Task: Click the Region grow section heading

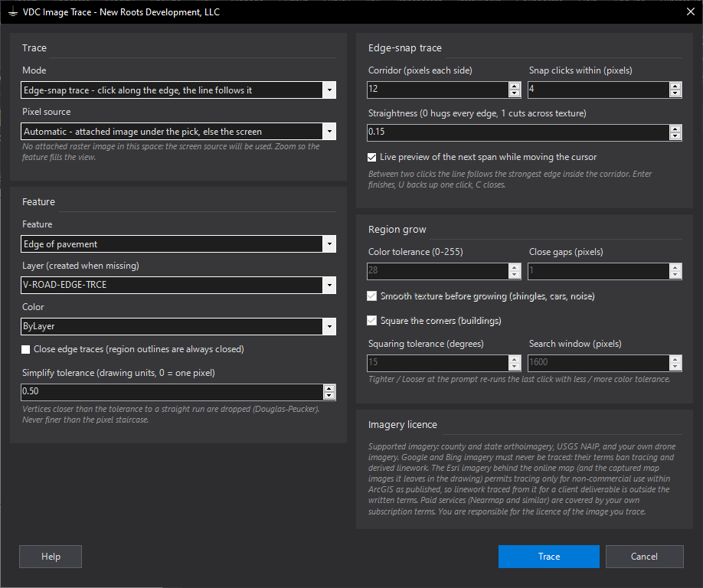Action: pos(397,230)
